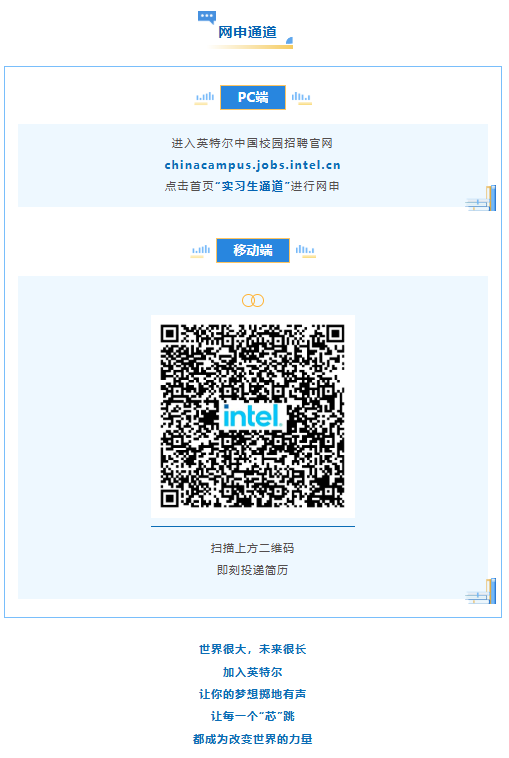Click the bar graphic right of 移动端
509x758 pixels.
point(305,251)
